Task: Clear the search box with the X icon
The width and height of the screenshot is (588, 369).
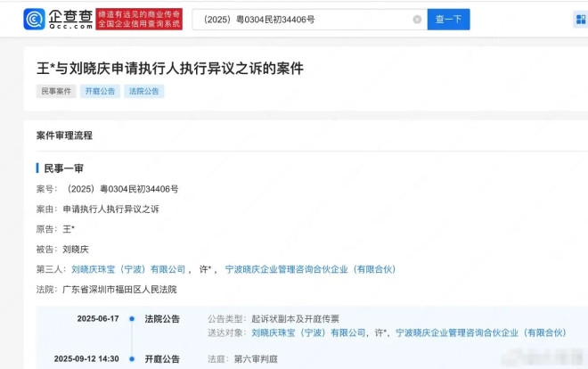Action: tap(417, 20)
